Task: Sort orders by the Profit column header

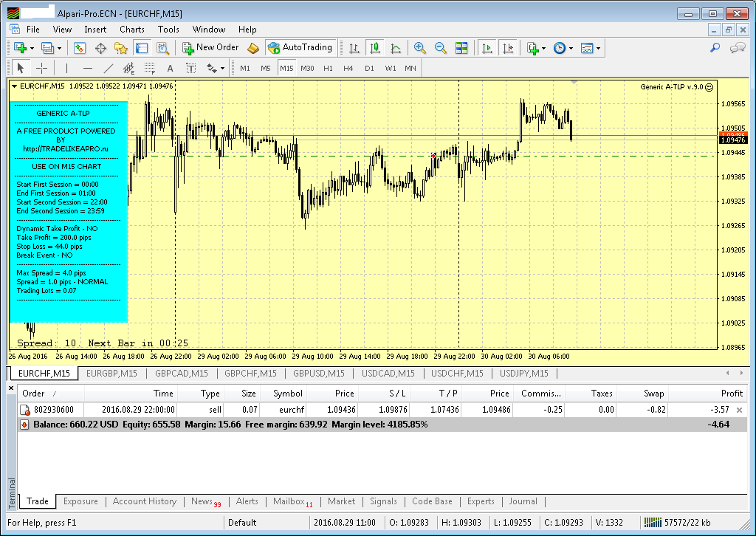Action: (707, 394)
